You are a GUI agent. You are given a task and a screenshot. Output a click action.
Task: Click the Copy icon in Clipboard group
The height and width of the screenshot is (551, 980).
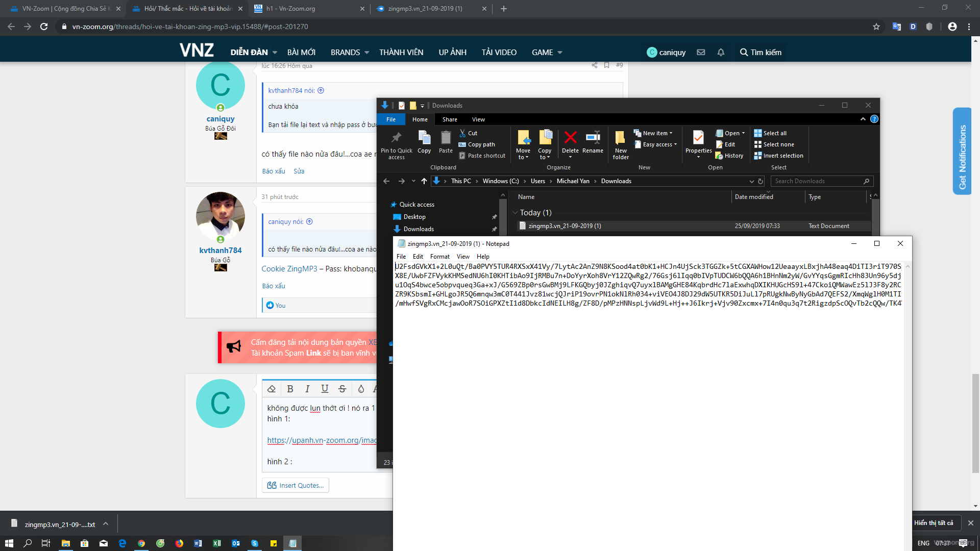tap(424, 142)
